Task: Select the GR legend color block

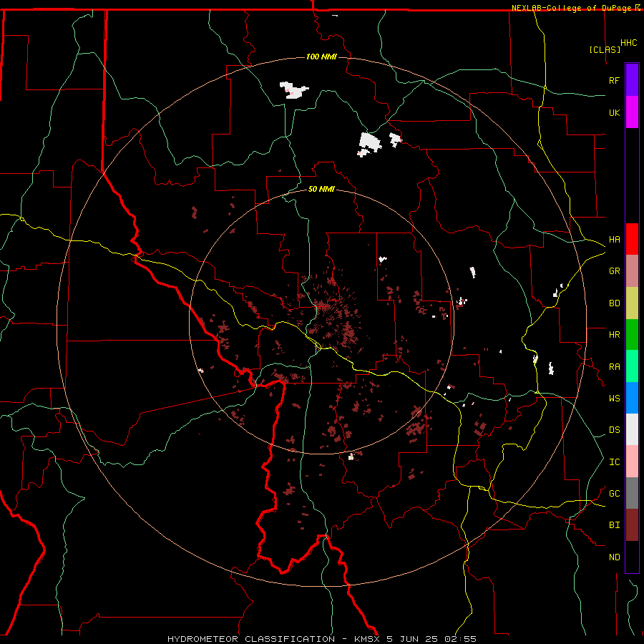Action: (632, 270)
